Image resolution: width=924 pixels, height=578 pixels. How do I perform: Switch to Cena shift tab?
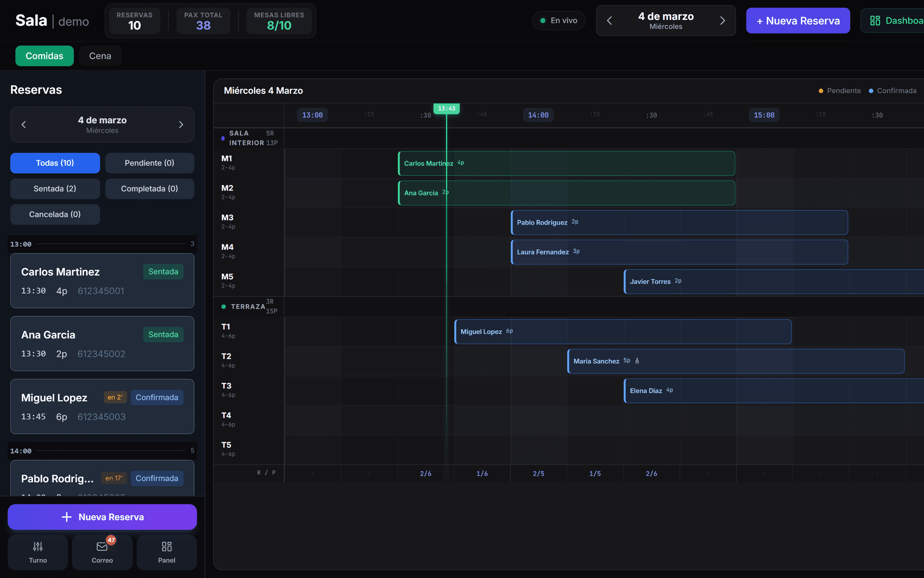click(100, 56)
